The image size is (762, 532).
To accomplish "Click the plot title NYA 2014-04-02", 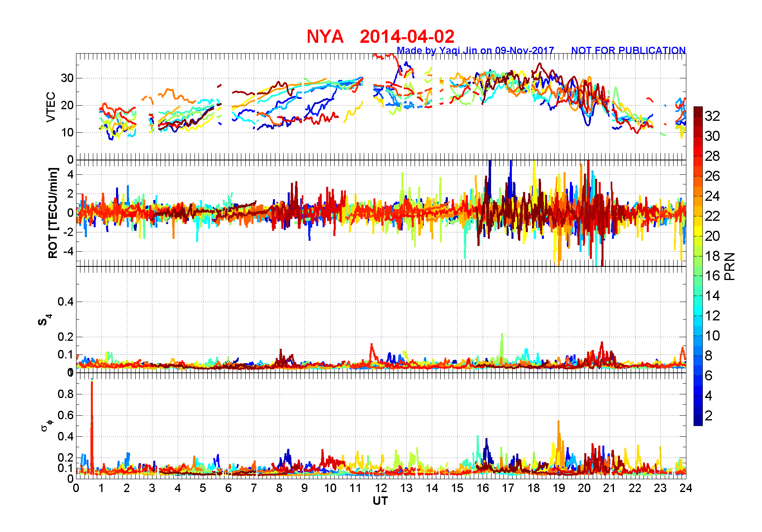I will 381,37.
